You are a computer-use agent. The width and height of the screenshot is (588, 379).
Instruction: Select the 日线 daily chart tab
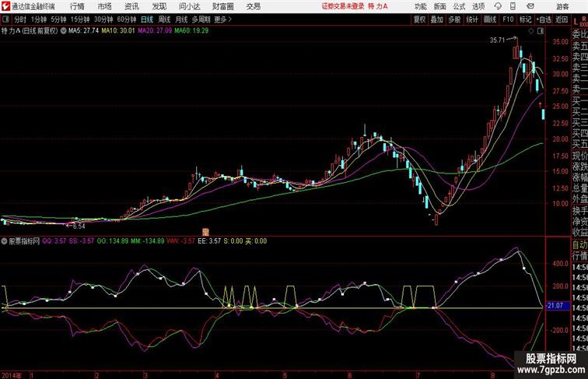pos(147,19)
